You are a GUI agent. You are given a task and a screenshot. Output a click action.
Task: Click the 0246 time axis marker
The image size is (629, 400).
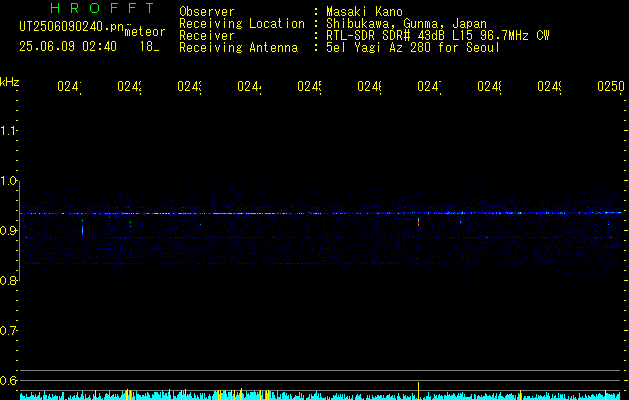click(x=369, y=86)
